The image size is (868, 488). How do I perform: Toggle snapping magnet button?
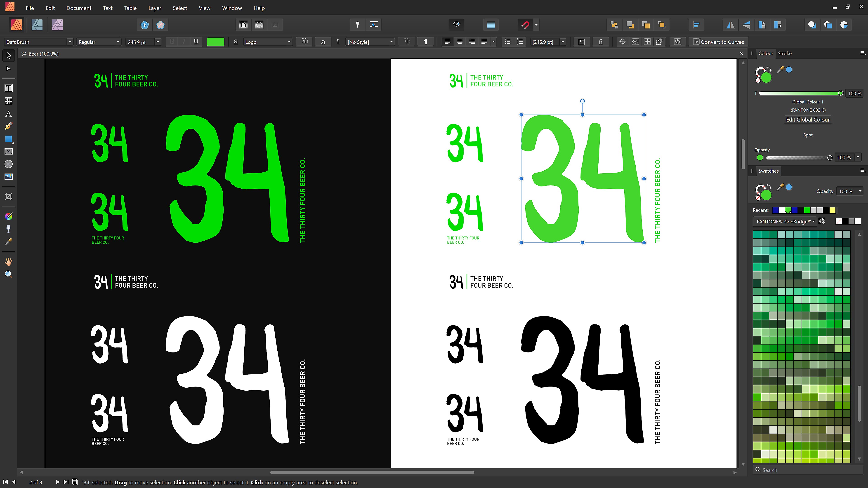(525, 25)
